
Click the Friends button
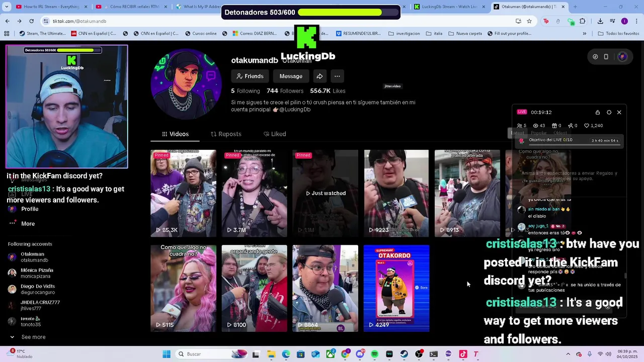tap(250, 76)
